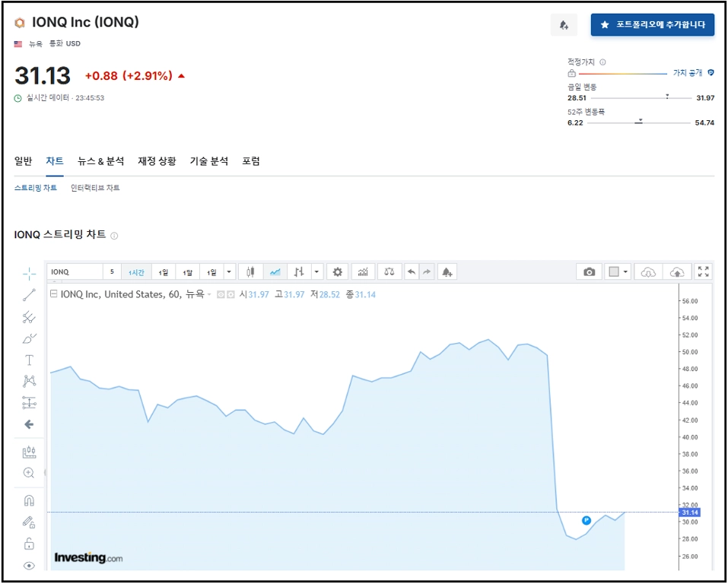728x584 pixels.
Task: Open the 차트 tab
Action: click(55, 161)
